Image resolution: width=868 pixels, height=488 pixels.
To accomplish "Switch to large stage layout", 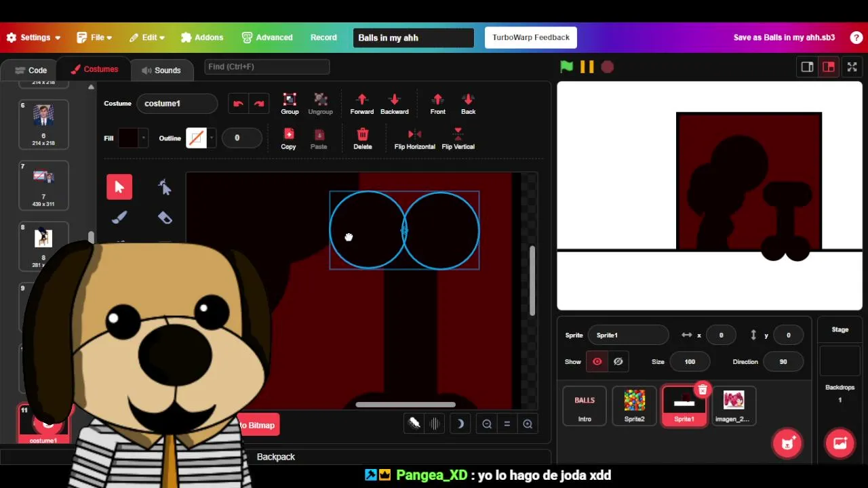I will [829, 66].
